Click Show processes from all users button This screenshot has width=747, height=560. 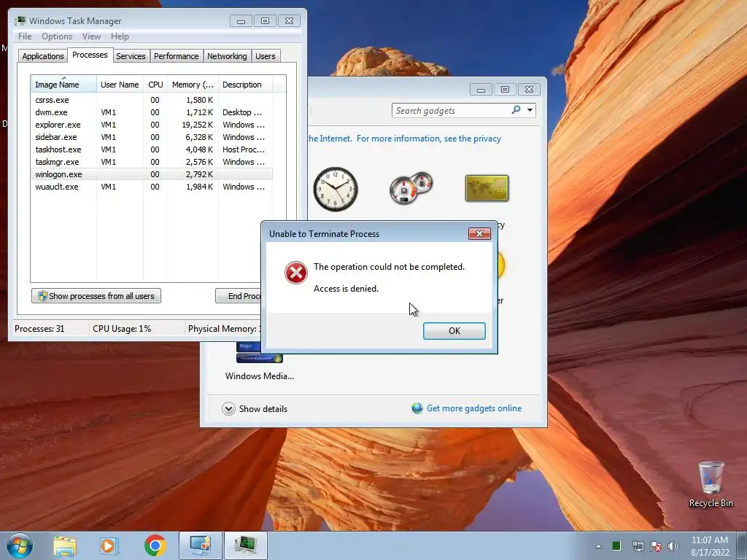click(96, 296)
